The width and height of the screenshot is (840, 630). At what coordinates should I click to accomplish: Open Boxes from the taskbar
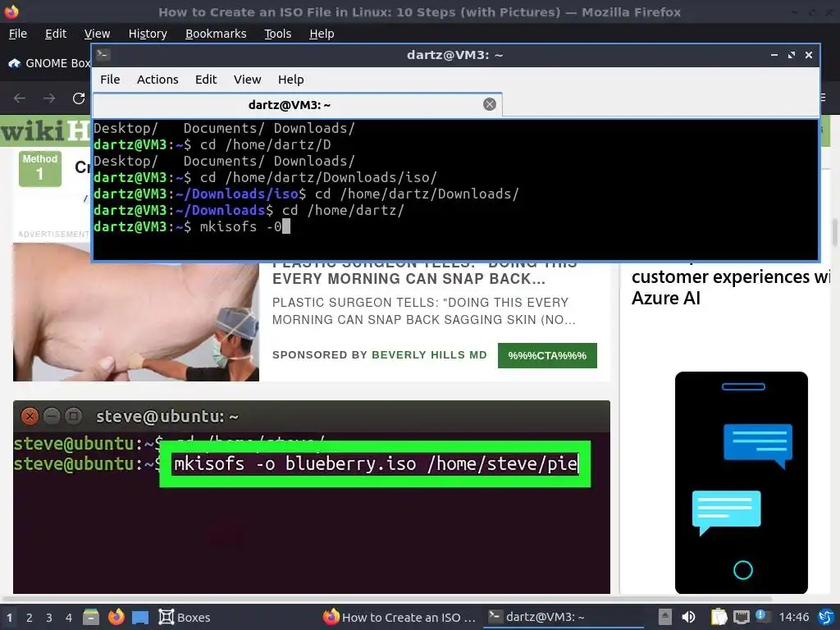185,617
